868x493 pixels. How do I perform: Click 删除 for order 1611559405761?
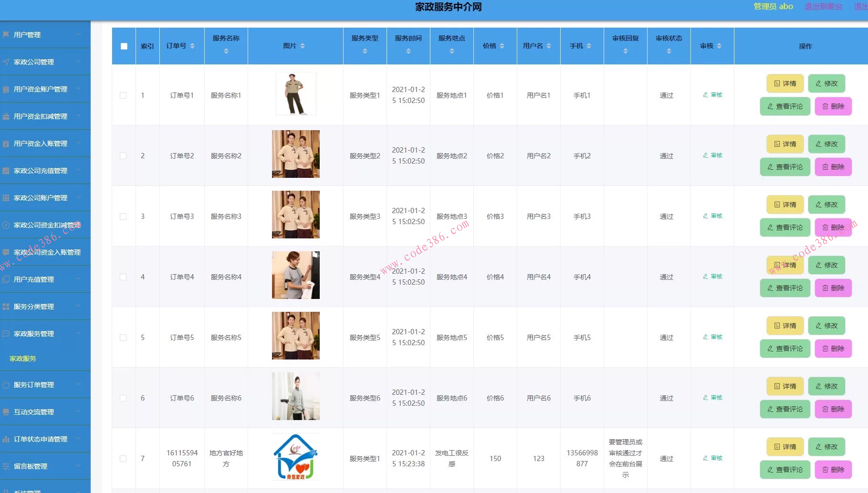(x=833, y=470)
